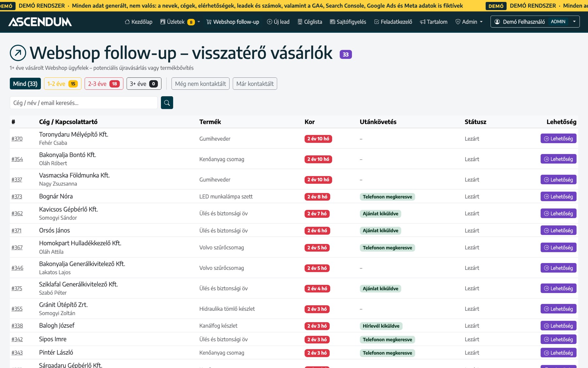Open record link #346
The image size is (588, 368).
(17, 268)
